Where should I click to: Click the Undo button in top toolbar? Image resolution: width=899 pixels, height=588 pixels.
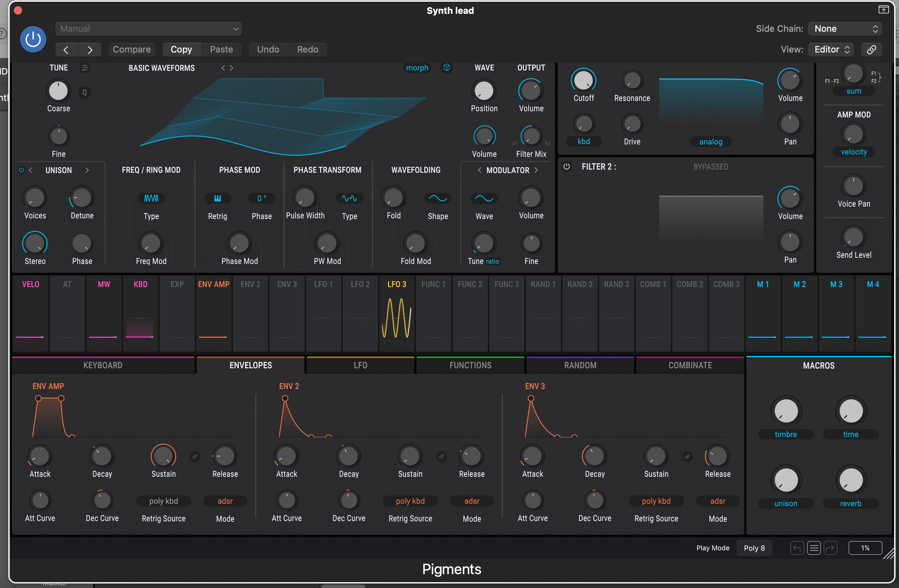click(x=268, y=49)
